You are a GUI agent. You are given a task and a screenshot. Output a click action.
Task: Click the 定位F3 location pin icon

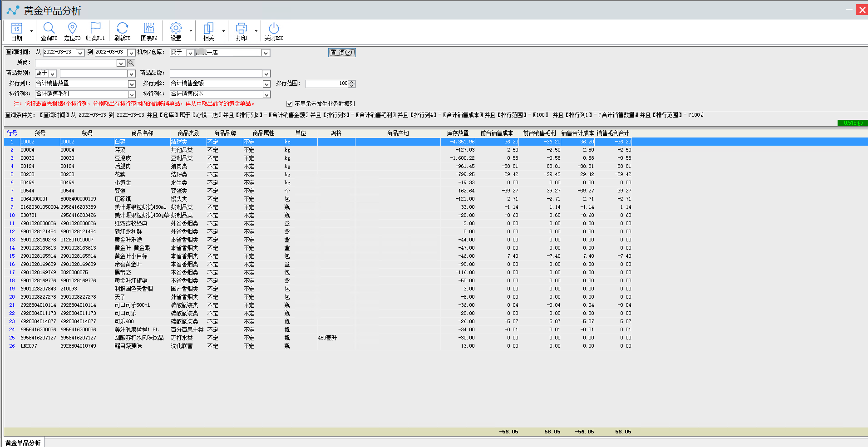(72, 31)
